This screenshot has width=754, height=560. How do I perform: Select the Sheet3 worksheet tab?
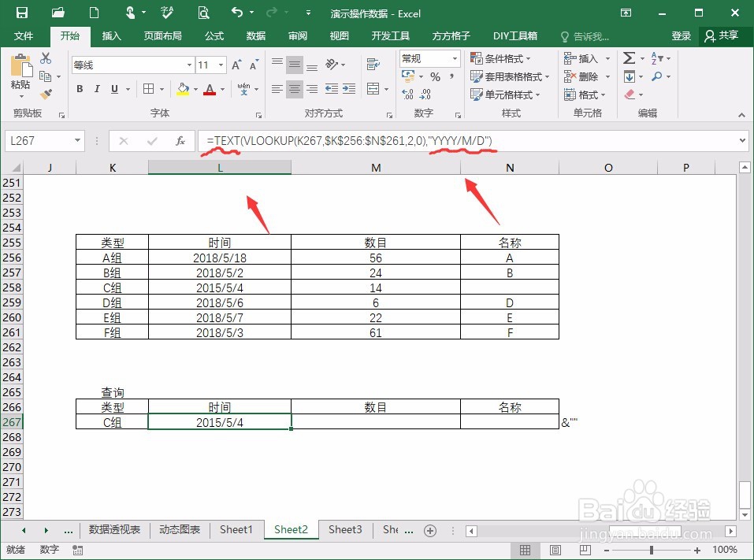[344, 529]
